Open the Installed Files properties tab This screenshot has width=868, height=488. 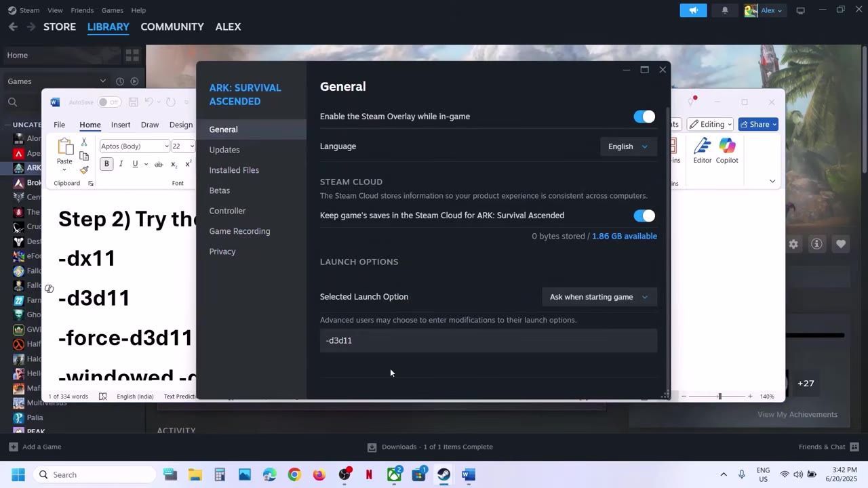pos(234,170)
